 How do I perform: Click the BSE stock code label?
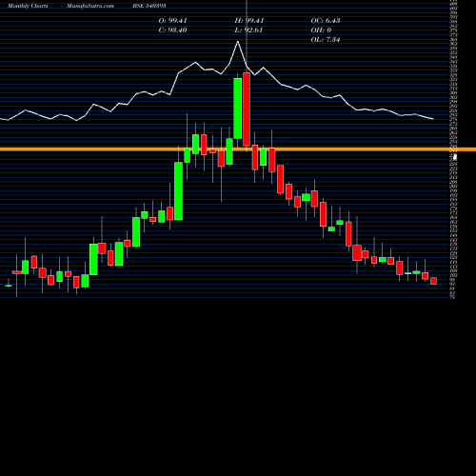tap(149, 6)
